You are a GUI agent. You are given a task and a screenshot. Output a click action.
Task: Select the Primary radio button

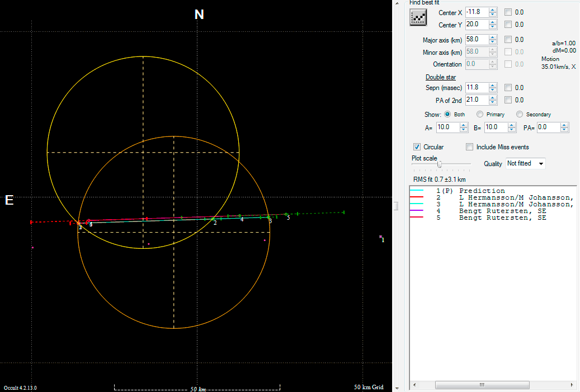480,115
